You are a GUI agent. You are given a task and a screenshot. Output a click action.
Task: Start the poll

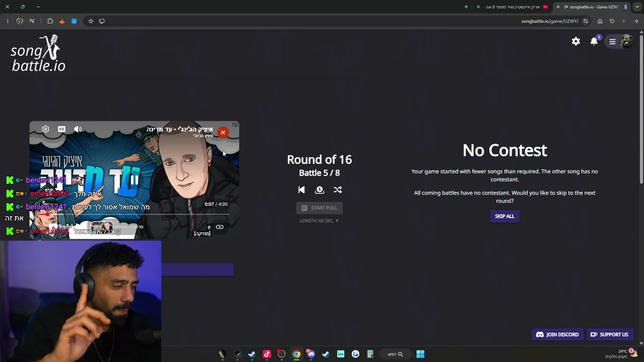click(x=319, y=208)
